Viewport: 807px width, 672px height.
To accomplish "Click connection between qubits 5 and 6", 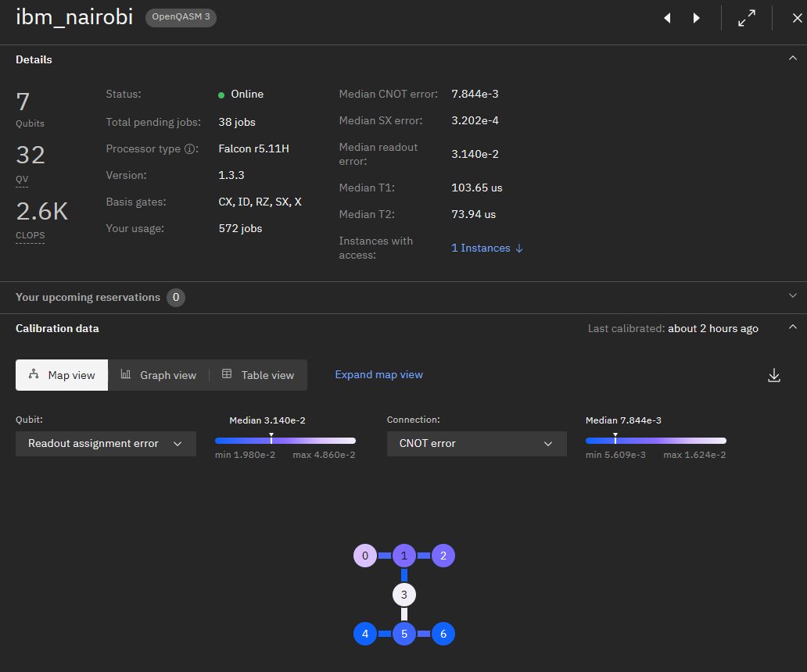I will click(x=424, y=634).
